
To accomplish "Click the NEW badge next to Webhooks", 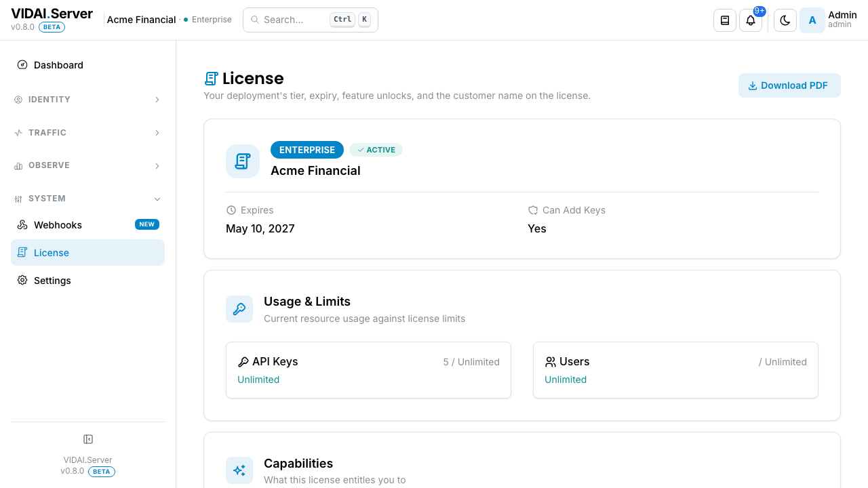I will (x=147, y=224).
